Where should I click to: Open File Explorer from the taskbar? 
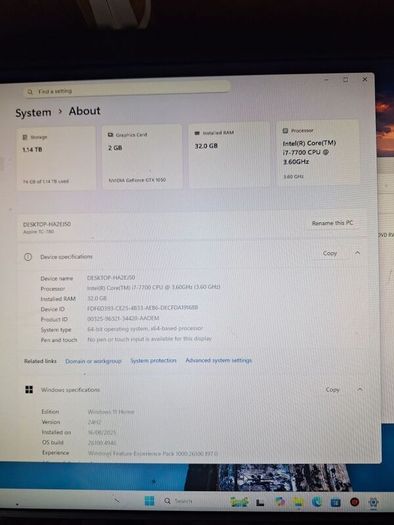pyautogui.click(x=298, y=502)
